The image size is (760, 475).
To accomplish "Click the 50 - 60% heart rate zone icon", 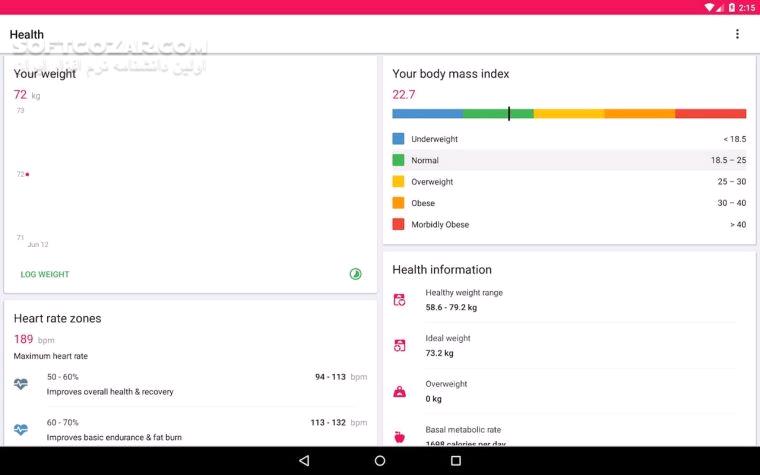I will [x=21, y=384].
